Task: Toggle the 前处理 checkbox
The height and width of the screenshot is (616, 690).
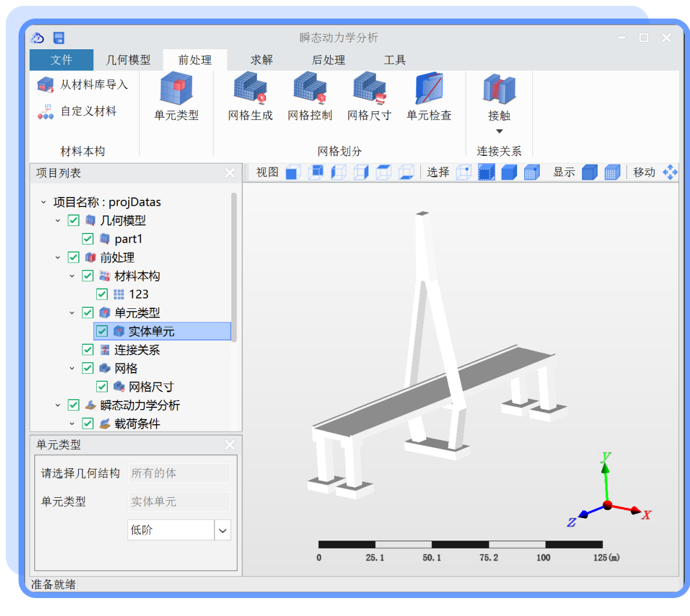Action: point(74,257)
